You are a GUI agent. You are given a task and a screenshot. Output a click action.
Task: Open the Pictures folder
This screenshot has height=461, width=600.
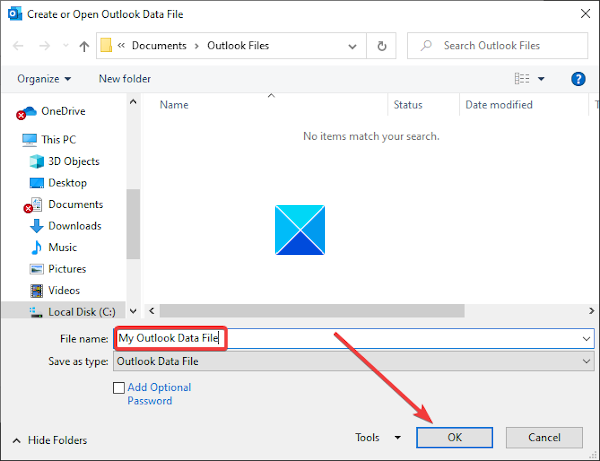coord(67,269)
